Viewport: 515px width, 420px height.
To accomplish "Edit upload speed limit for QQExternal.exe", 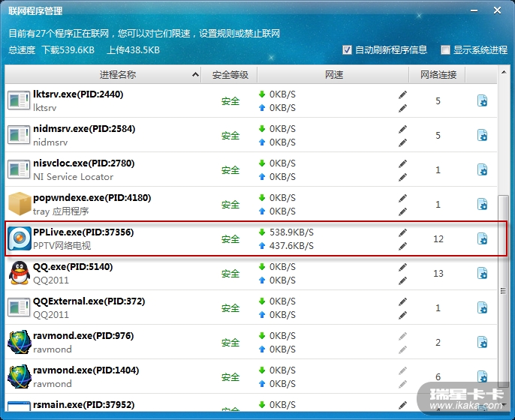I will coord(402,315).
